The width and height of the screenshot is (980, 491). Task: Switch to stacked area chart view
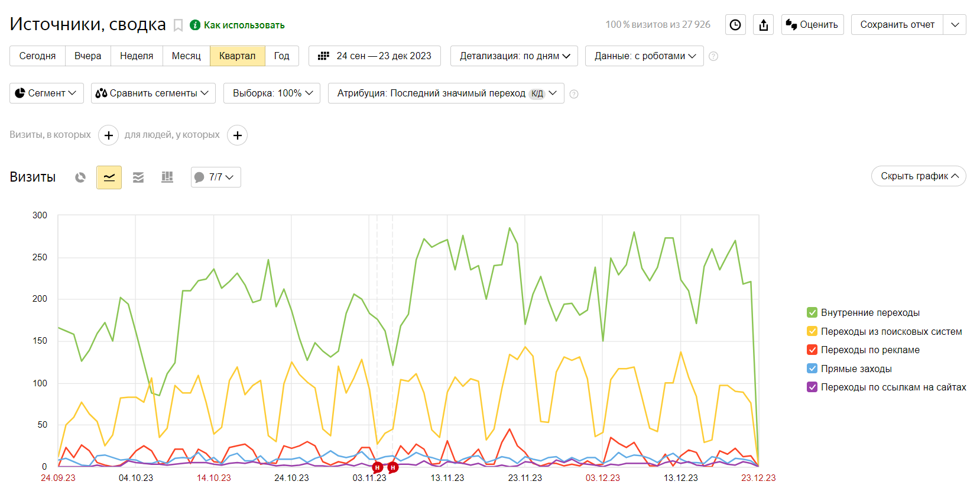tap(138, 177)
